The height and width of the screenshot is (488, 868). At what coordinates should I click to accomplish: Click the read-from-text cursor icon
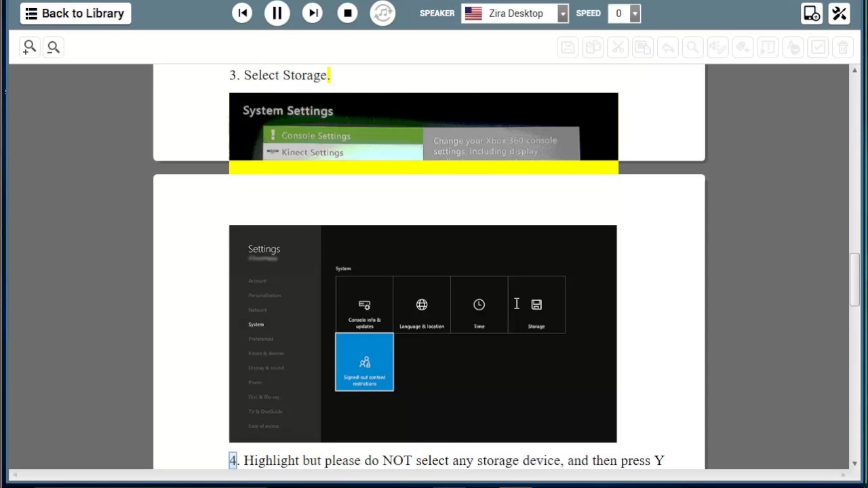(768, 47)
